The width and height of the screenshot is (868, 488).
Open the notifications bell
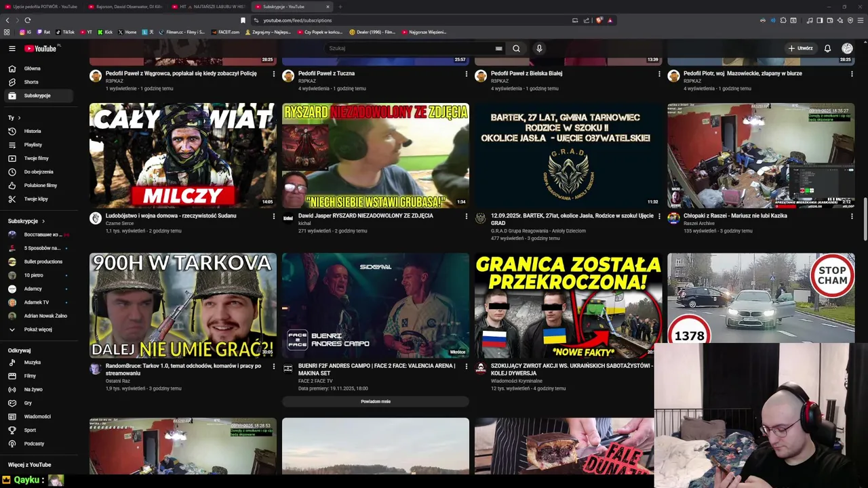pyautogui.click(x=827, y=48)
